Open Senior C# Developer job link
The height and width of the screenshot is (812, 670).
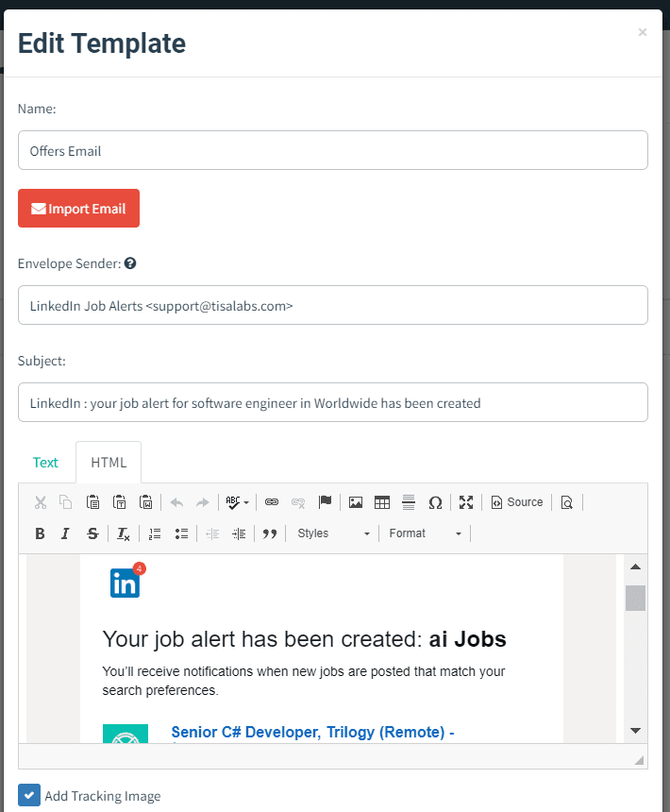[312, 733]
